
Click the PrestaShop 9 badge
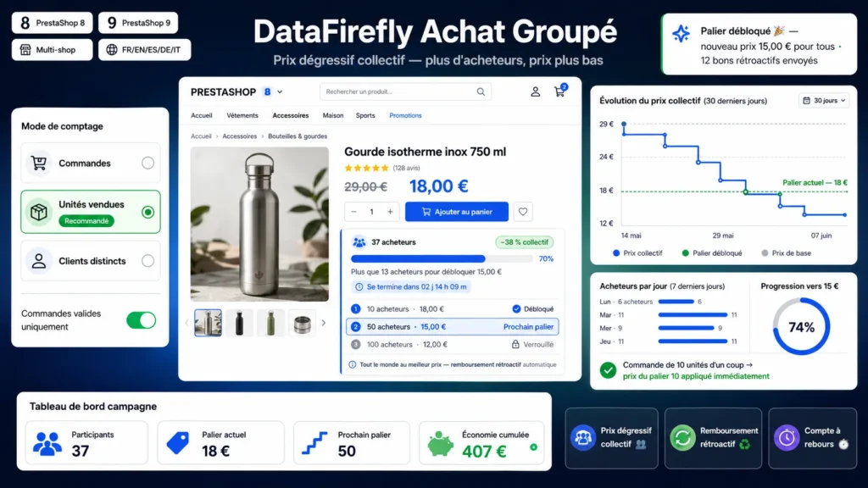click(x=138, y=23)
